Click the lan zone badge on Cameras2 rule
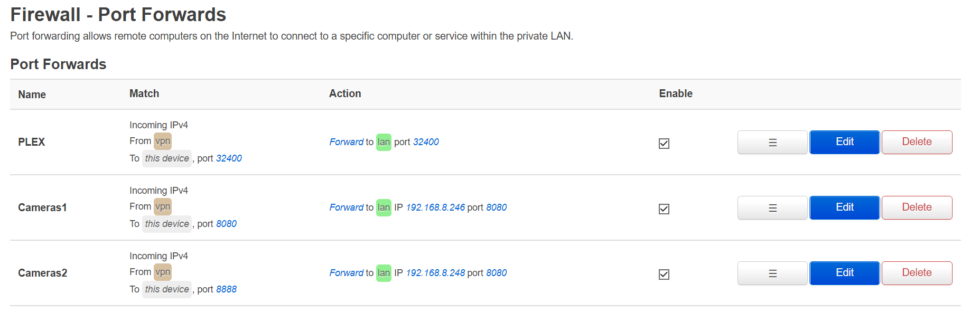Screen dimensions: 980x312 (384, 273)
